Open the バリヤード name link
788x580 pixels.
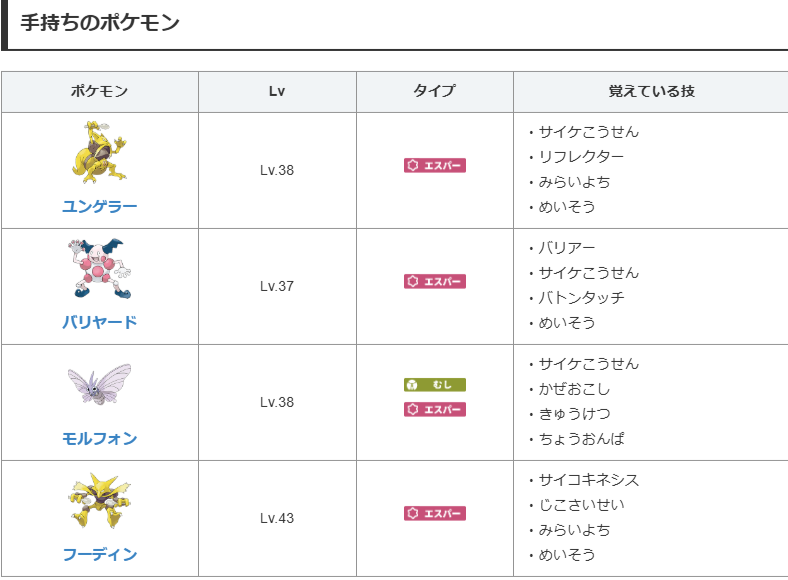tap(99, 322)
